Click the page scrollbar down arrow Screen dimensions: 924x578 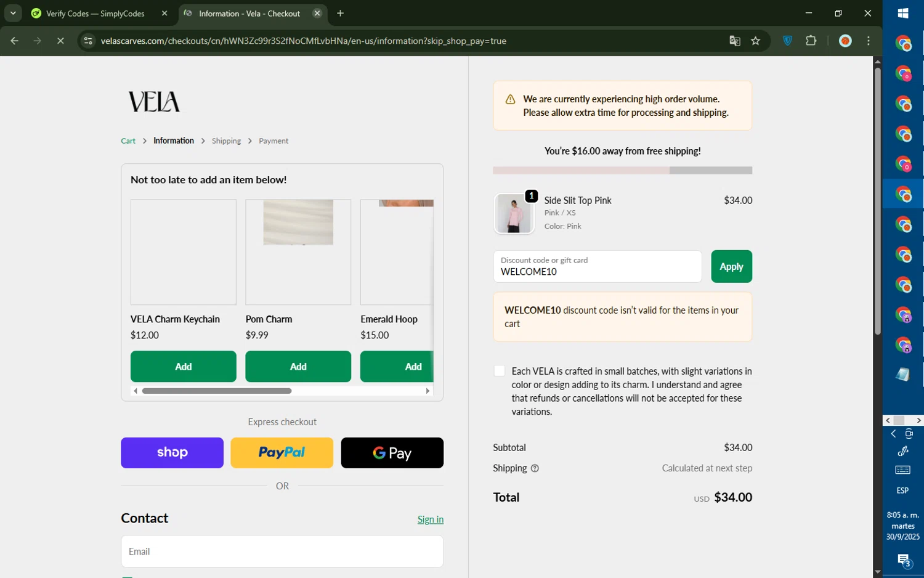coord(878,572)
